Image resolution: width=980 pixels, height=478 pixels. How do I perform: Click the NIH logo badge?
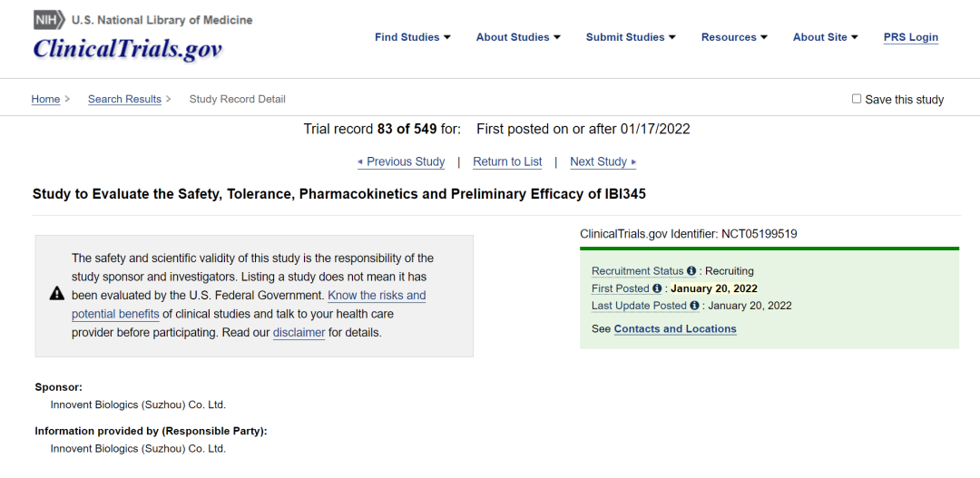pos(50,19)
